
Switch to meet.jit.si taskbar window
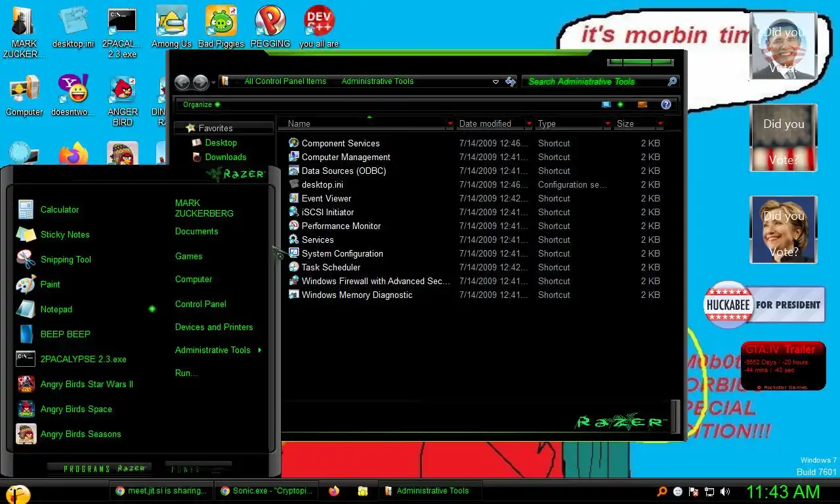pyautogui.click(x=161, y=491)
